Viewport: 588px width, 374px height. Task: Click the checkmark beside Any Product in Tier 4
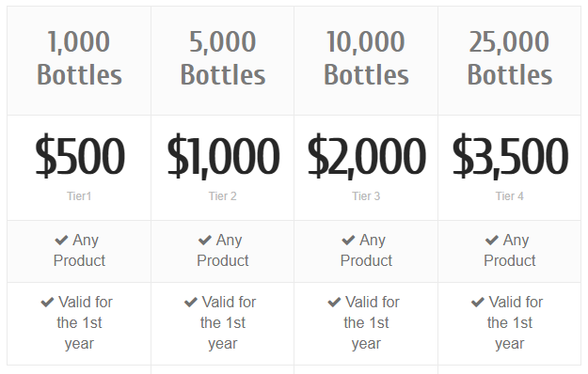pyautogui.click(x=492, y=240)
